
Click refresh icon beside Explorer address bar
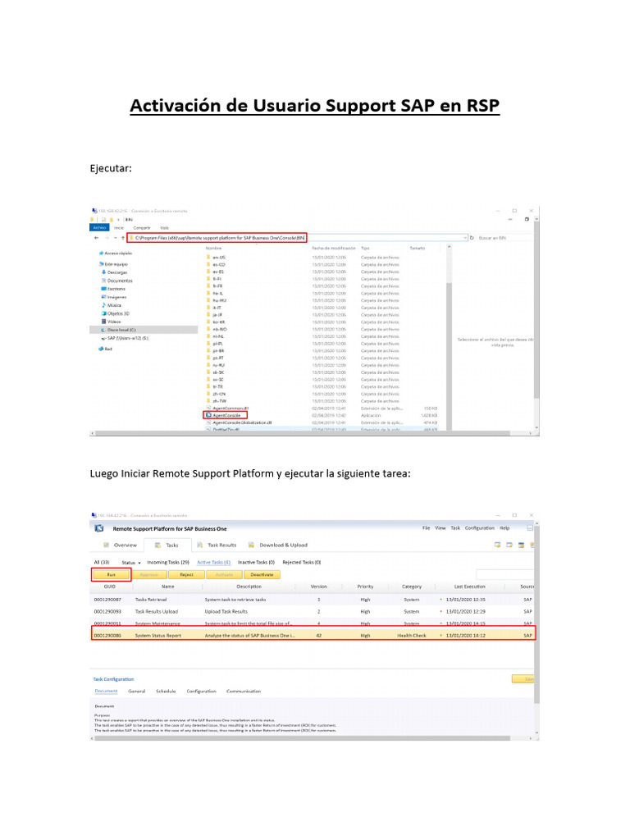[472, 238]
